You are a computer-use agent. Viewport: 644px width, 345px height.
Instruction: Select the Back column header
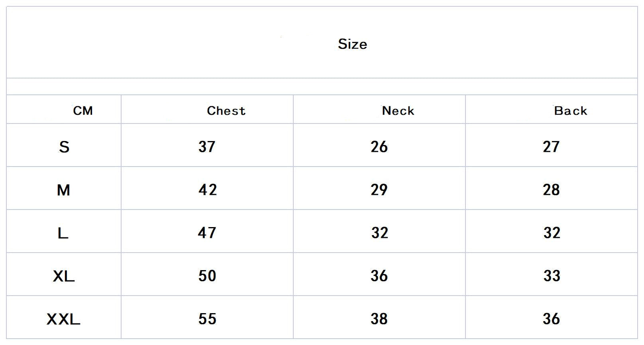(570, 110)
